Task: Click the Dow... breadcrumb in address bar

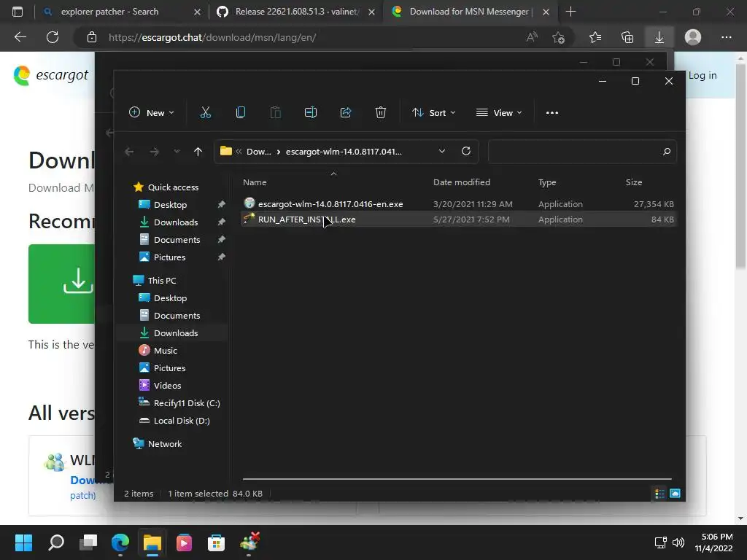Action: [x=259, y=152]
